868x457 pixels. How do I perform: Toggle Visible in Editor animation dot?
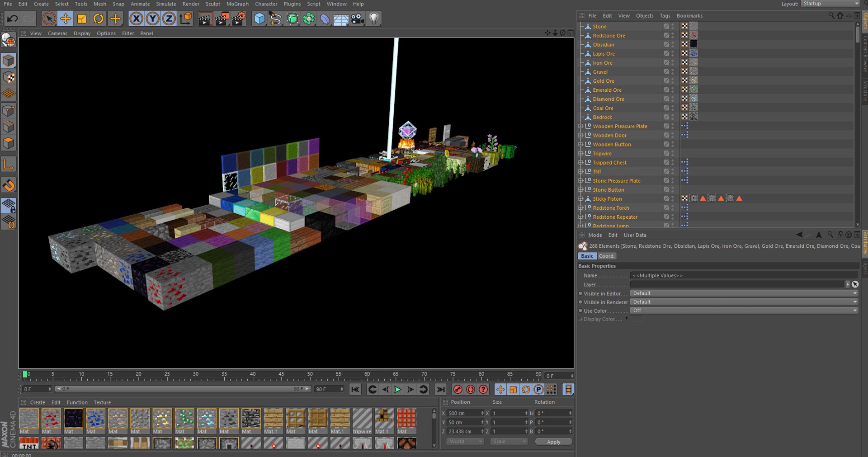tap(580, 293)
